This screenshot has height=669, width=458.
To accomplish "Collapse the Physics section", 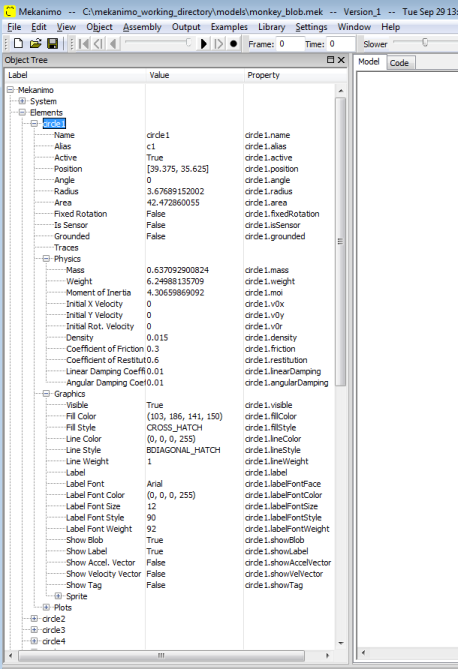I will pyautogui.click(x=46, y=259).
